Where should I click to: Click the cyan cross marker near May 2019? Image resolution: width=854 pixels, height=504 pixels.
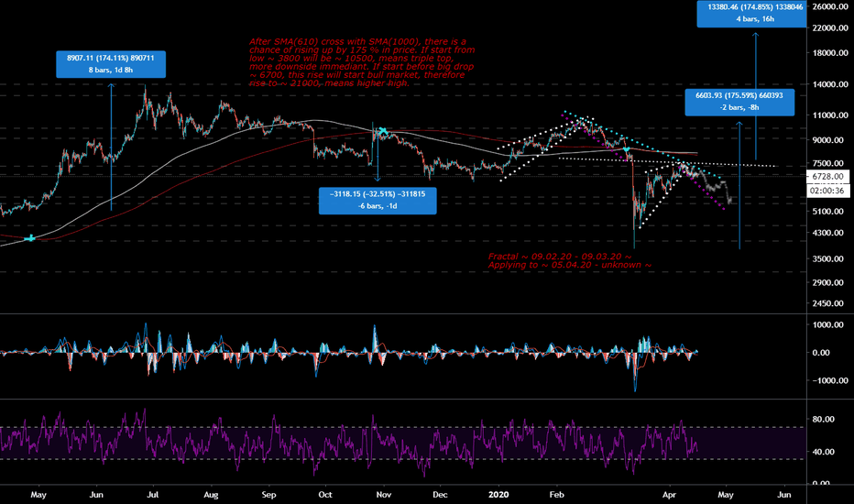(31, 238)
